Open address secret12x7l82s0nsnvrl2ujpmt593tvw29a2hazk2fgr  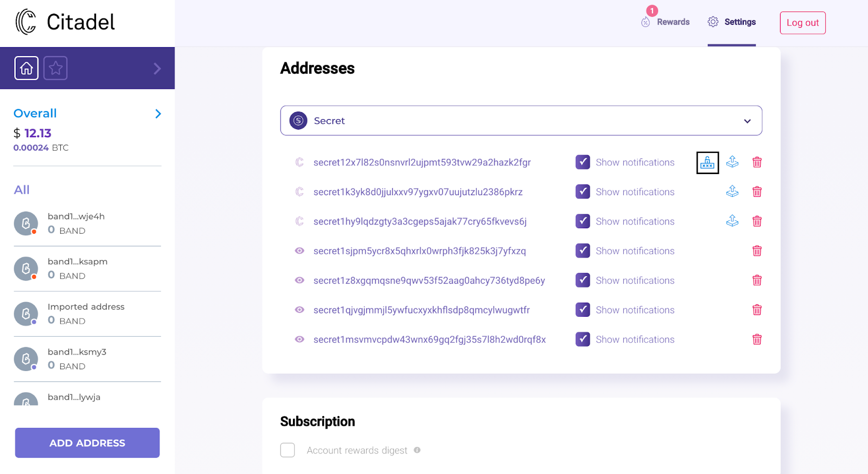(422, 162)
